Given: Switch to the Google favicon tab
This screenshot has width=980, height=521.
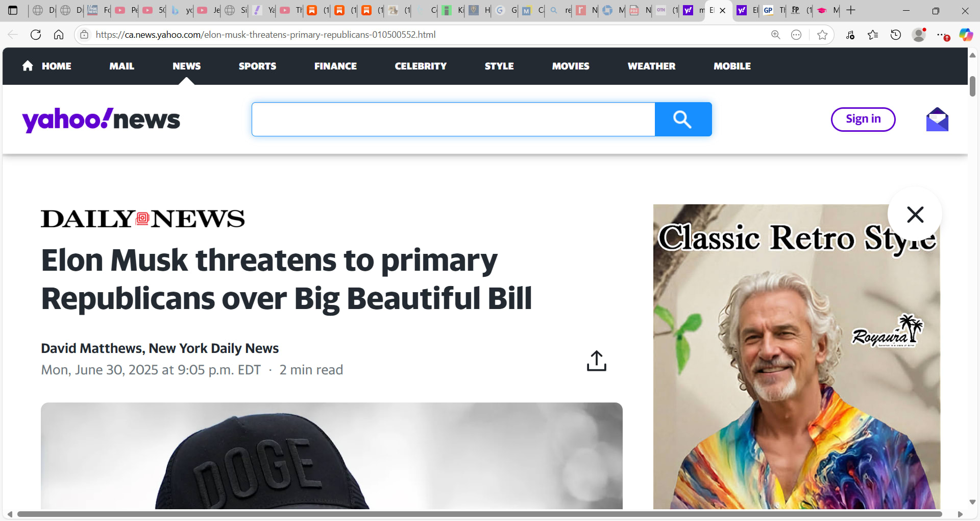Looking at the screenshot, I should coord(506,10).
